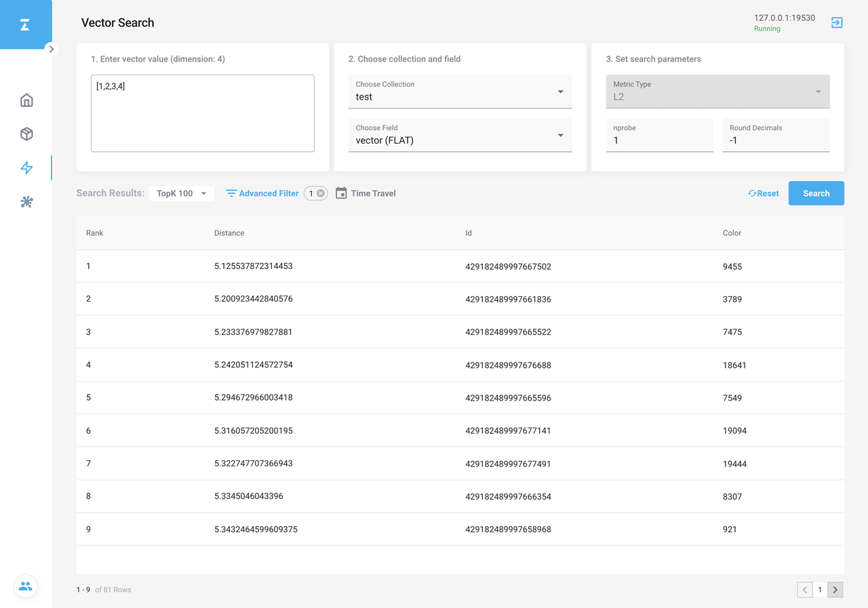Click the Time Travel calendar icon
868x608 pixels.
[x=341, y=193]
